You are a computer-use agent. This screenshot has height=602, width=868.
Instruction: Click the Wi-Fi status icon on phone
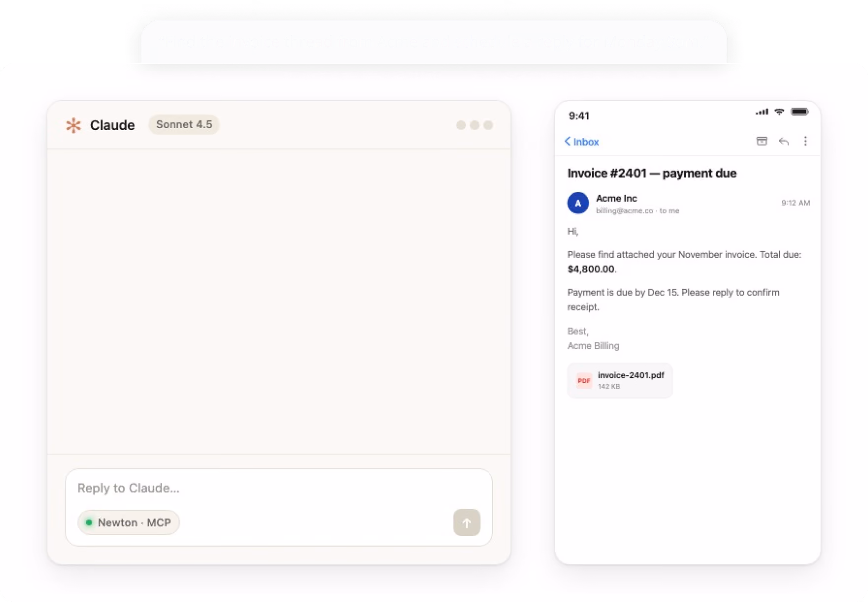(779, 112)
